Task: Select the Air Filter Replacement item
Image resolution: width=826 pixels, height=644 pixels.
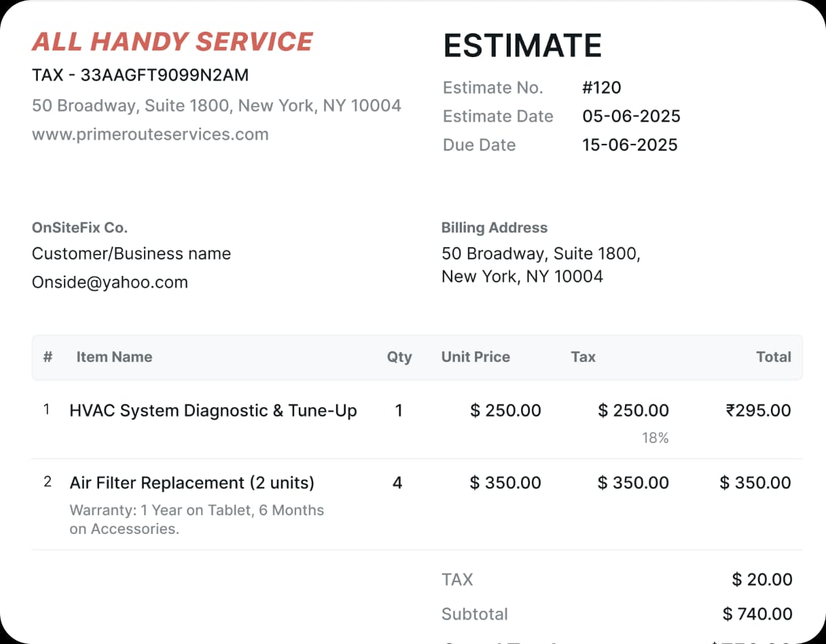Action: (192, 483)
